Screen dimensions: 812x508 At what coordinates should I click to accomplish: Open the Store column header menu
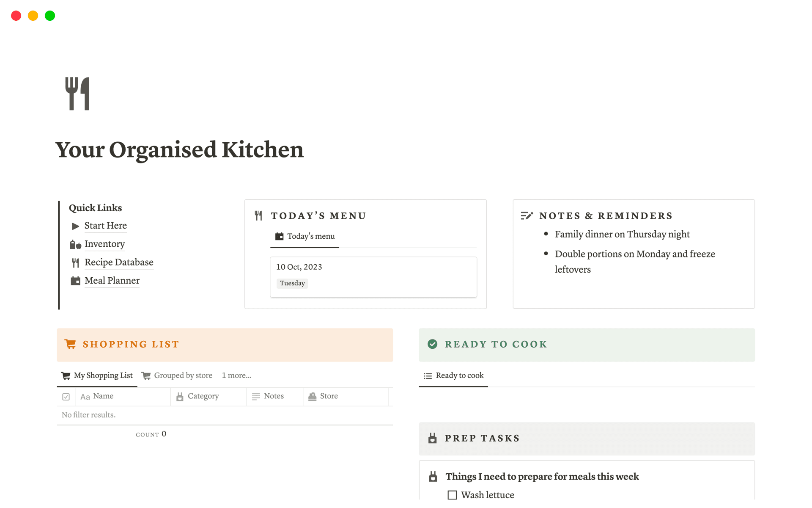(x=329, y=396)
